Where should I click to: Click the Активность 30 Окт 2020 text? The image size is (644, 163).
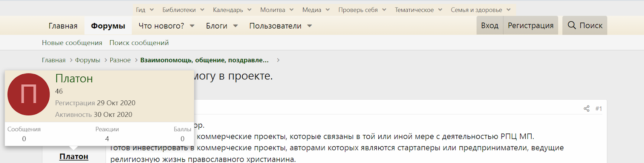(93, 114)
